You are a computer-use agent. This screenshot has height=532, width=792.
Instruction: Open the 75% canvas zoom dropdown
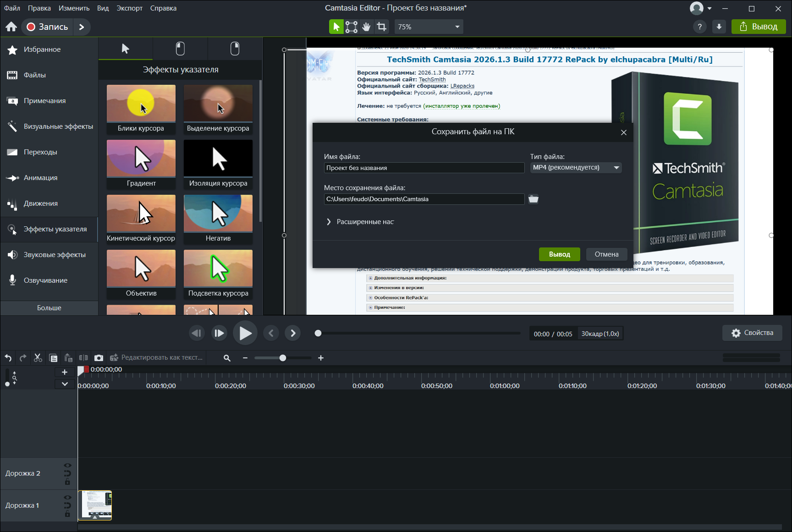(429, 27)
